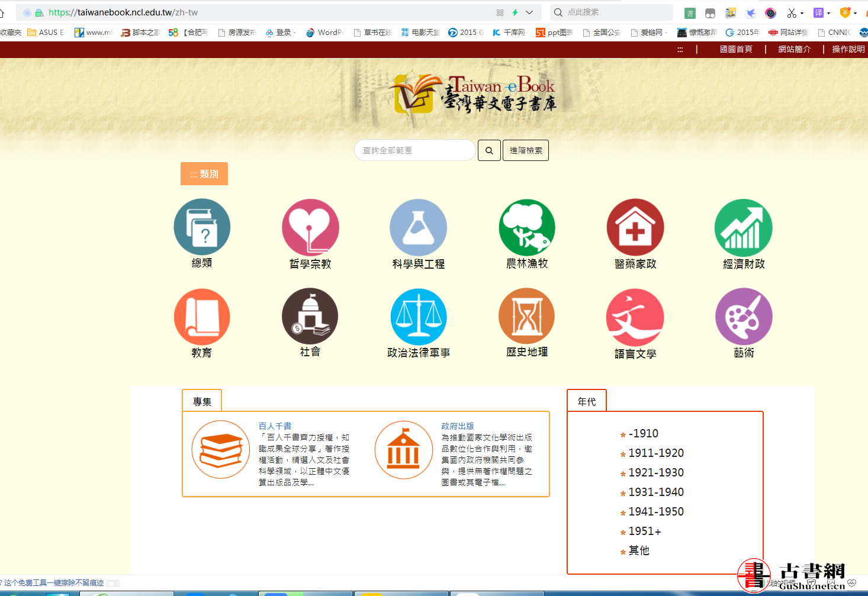Open the 草书在线 bookmark
868x596 pixels.
372,33
